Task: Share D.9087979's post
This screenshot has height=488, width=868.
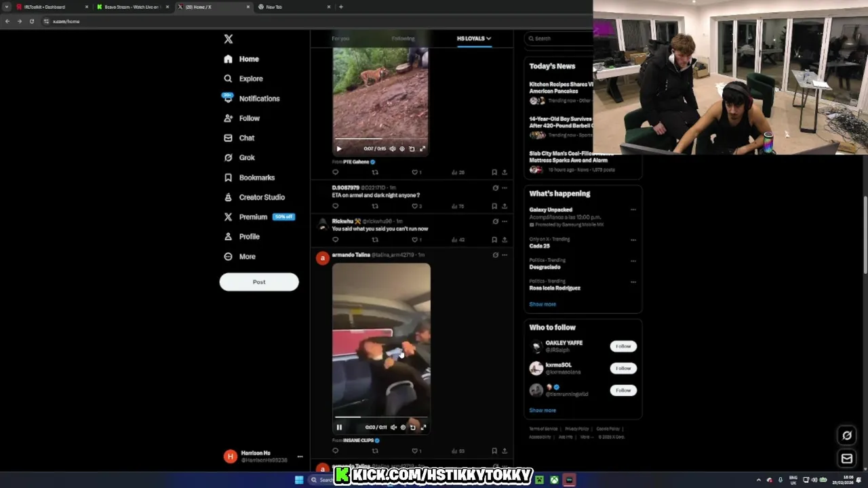Action: coord(504,206)
